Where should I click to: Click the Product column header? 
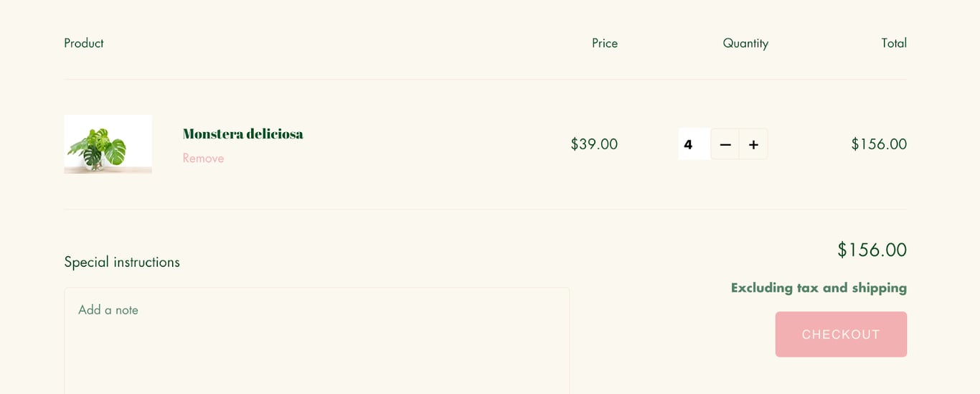pos(84,43)
